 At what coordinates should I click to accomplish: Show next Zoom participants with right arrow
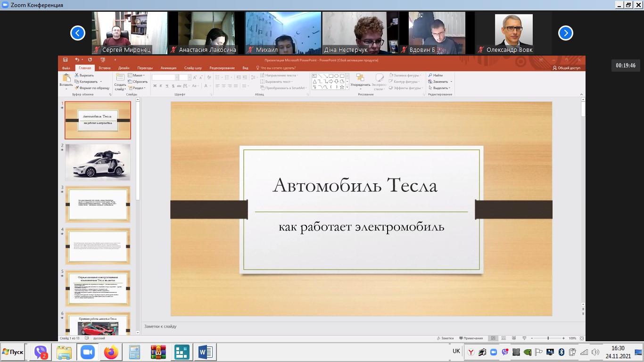pos(565,33)
